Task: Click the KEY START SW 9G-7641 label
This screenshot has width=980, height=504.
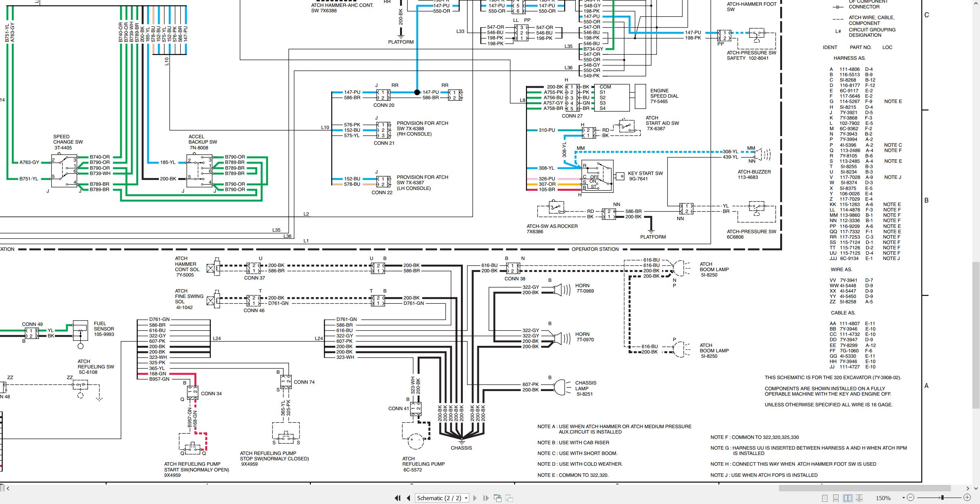Action: click(645, 176)
